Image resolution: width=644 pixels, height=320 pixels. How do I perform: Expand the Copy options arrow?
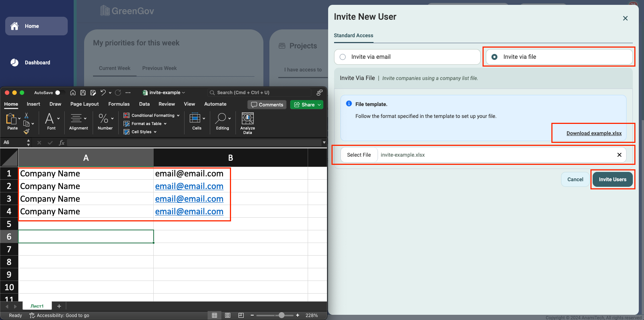[33, 124]
